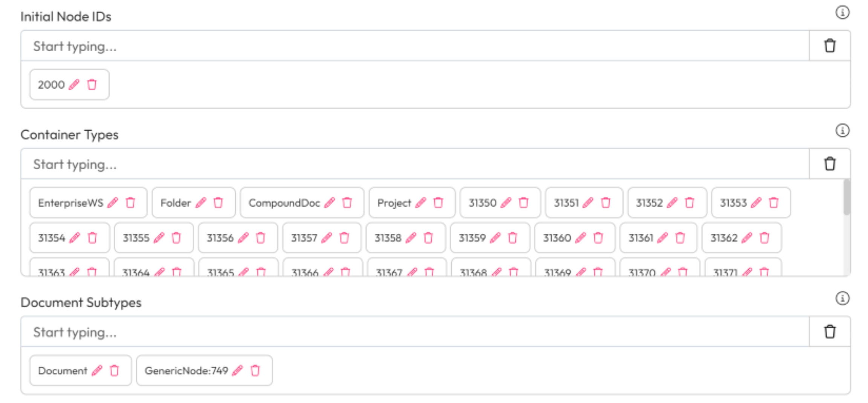Edit the 31358 container type tag
Viewport: 868px width, 403px height.
(411, 238)
